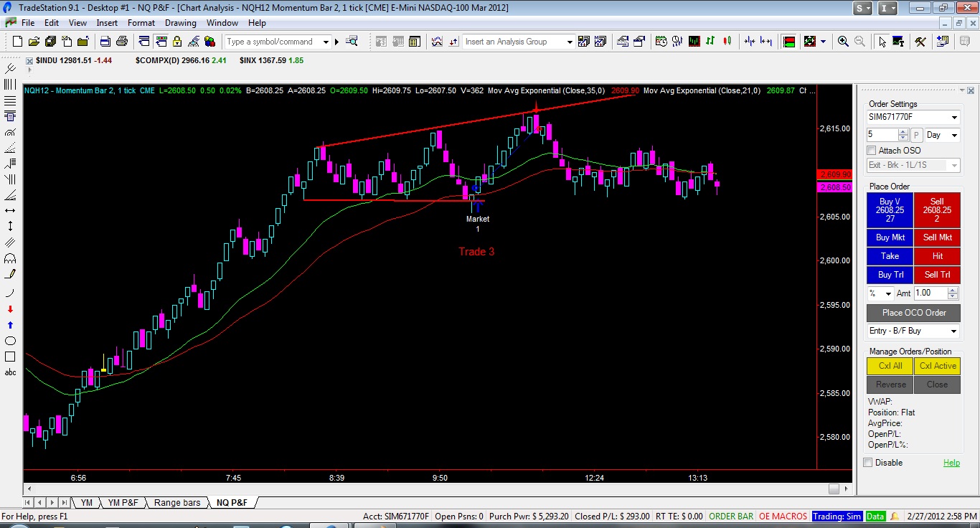The image size is (980, 528).
Task: Open the Drawing menu
Action: tap(181, 23)
